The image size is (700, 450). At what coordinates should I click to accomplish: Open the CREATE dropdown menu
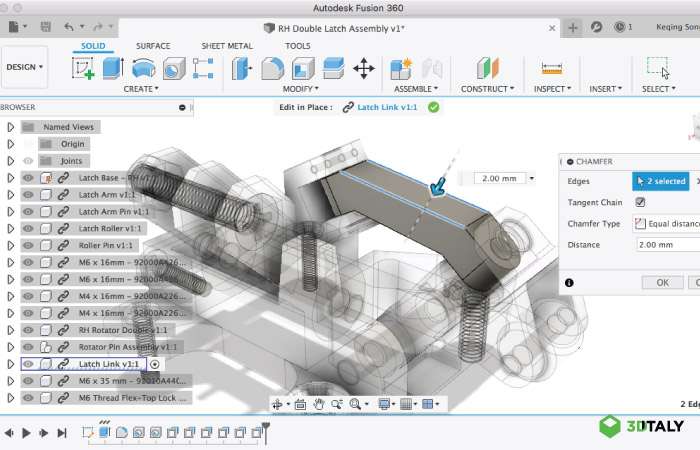(141, 89)
